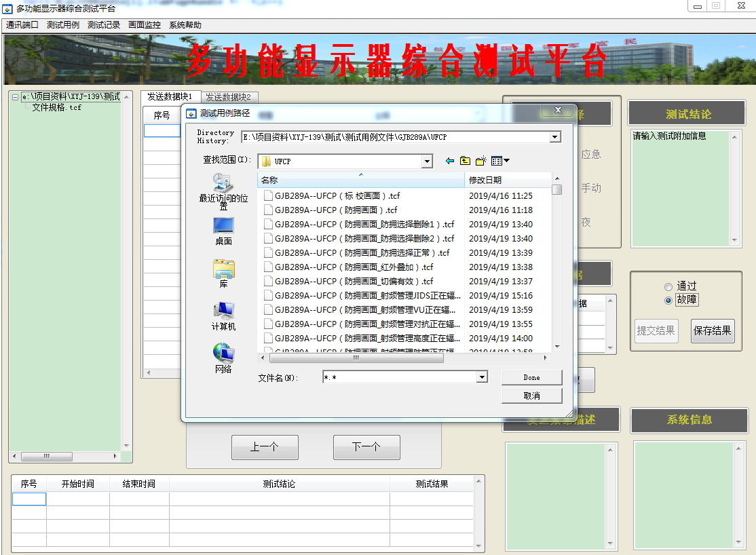The width and height of the screenshot is (756, 555).
Task: Open the view menu icon
Action: click(497, 161)
